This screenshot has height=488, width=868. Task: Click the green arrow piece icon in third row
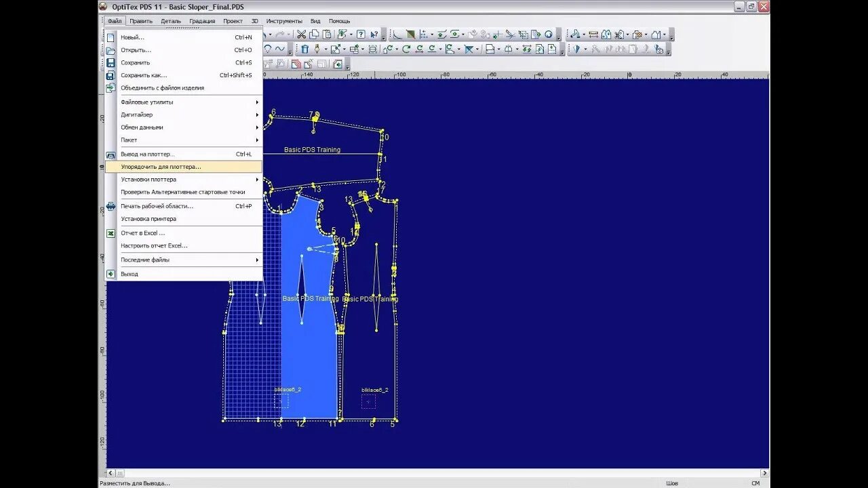point(338,64)
